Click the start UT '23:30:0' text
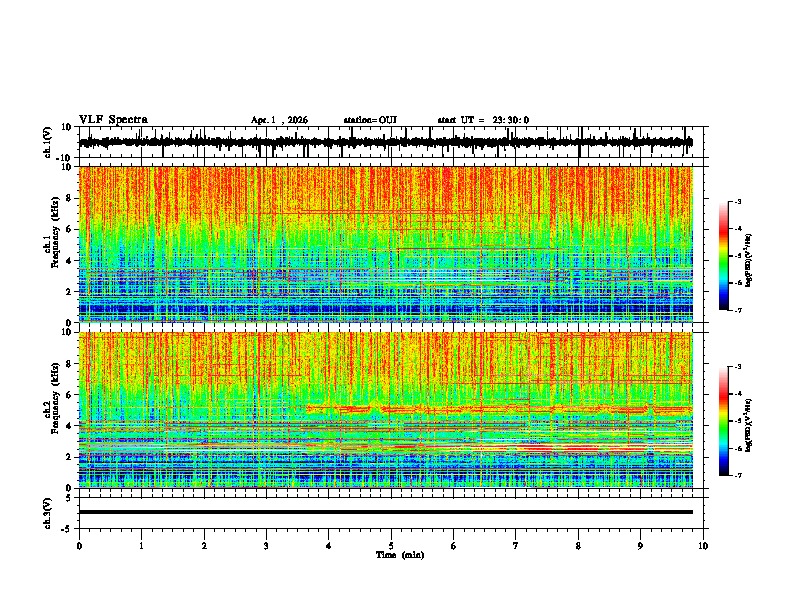The image size is (792, 612). (x=511, y=120)
